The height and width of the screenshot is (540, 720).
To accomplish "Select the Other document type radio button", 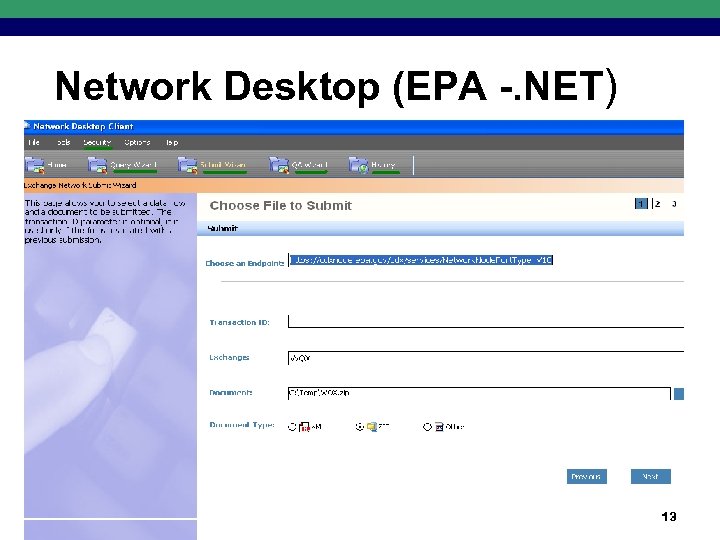I will click(x=427, y=427).
